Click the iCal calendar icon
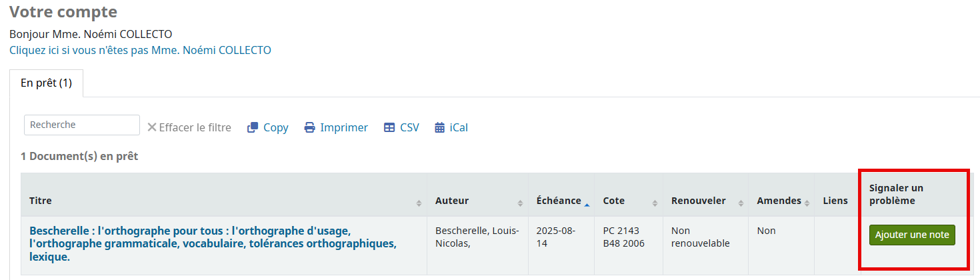The height and width of the screenshot is (280, 980). (439, 127)
